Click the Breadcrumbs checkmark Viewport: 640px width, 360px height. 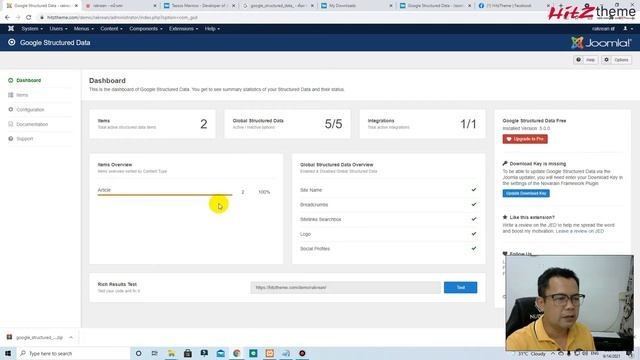(473, 204)
